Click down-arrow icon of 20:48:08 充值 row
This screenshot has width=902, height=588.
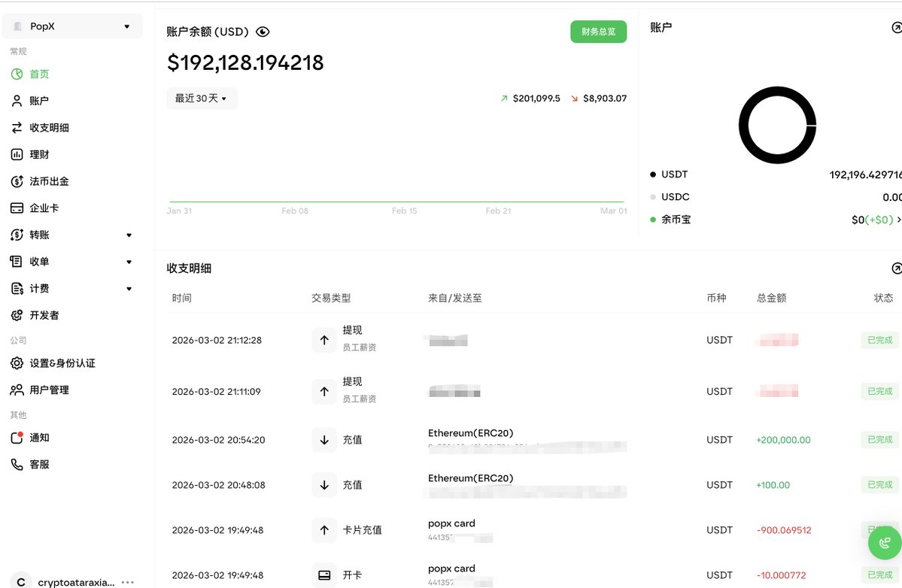(324, 485)
